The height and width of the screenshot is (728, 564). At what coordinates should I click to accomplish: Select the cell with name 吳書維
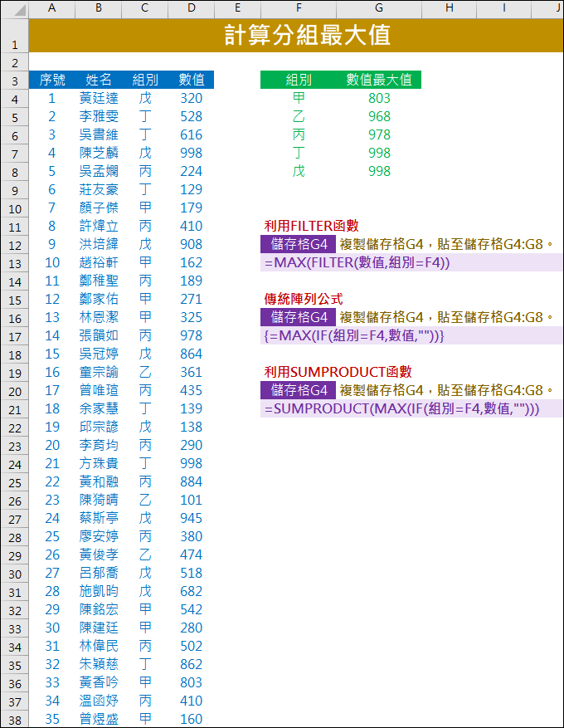(99, 134)
